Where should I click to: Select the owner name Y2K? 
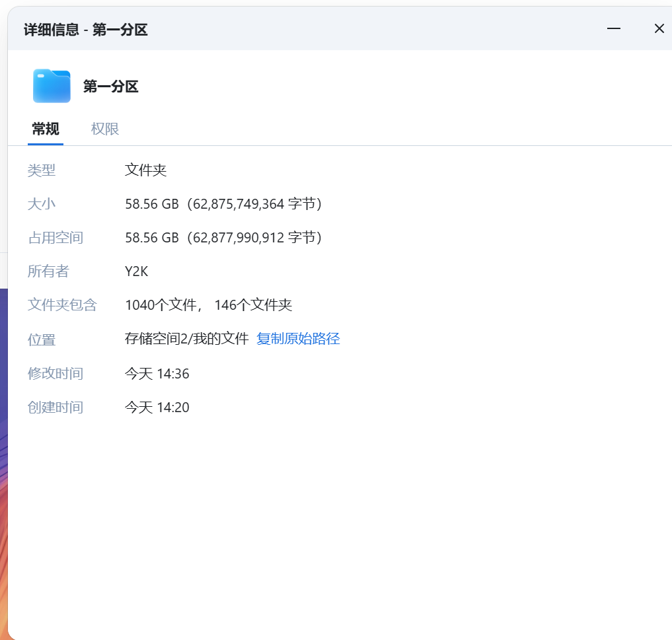(x=136, y=271)
